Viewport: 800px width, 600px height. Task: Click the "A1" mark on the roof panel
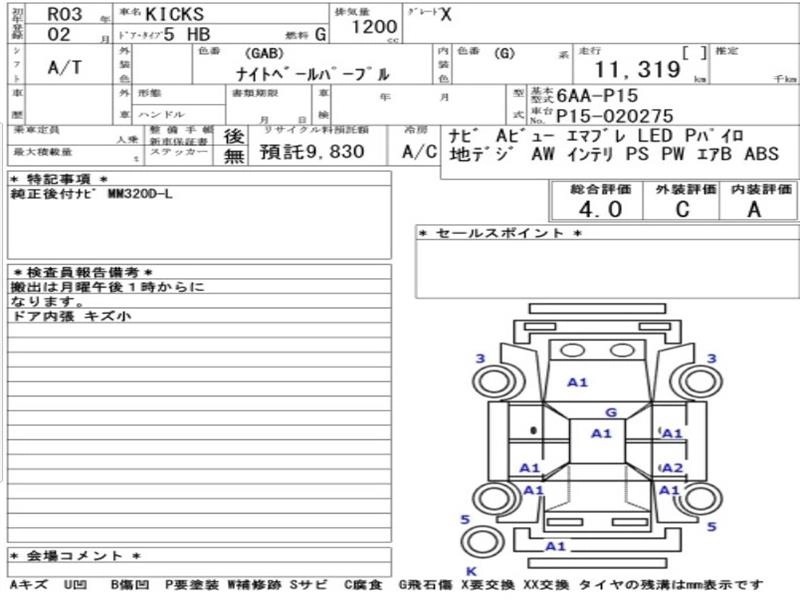coord(601,434)
